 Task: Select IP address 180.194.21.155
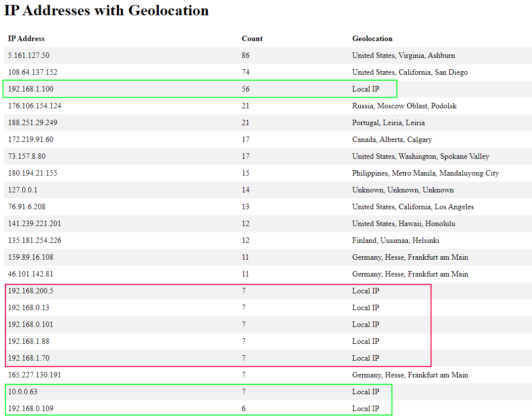[x=33, y=173]
